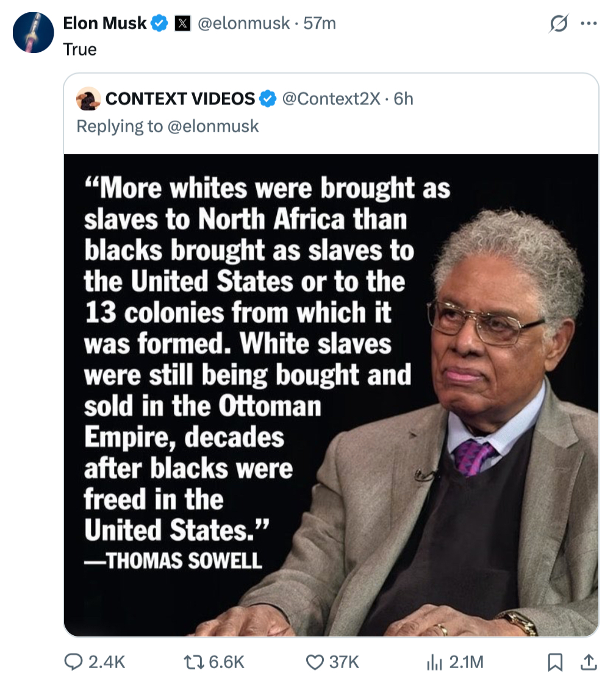Click the X affiliate badge beside Elon Musk

tap(182, 24)
